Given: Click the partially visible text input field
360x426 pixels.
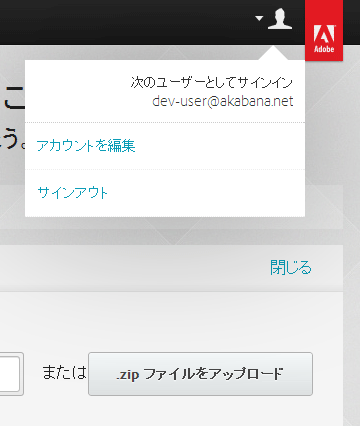Looking at the screenshot, I should [x=12, y=374].
